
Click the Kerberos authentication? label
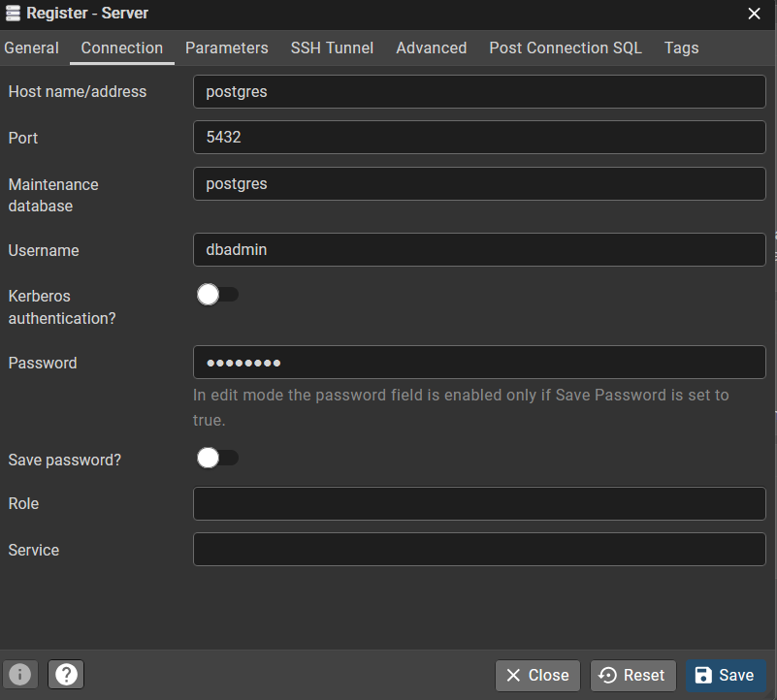pyautogui.click(x=62, y=307)
